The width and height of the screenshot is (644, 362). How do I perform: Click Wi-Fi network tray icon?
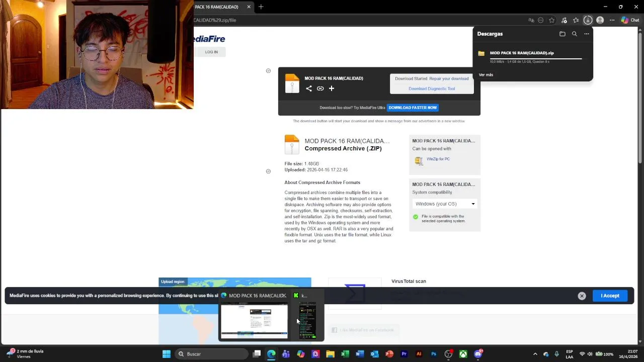tap(582, 354)
